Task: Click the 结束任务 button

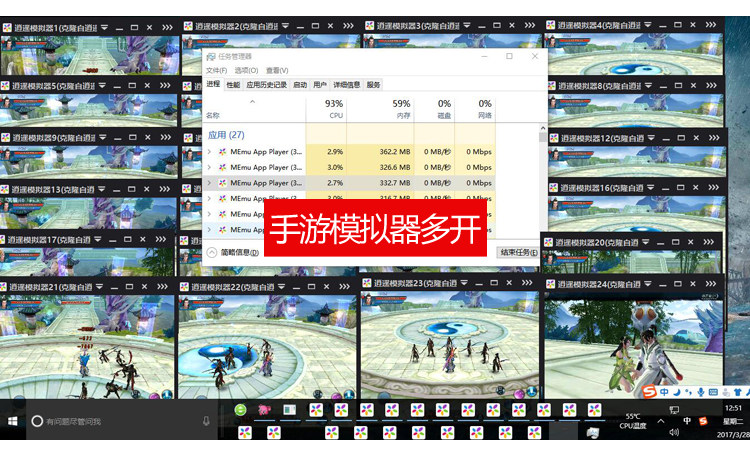Action: 518,252
